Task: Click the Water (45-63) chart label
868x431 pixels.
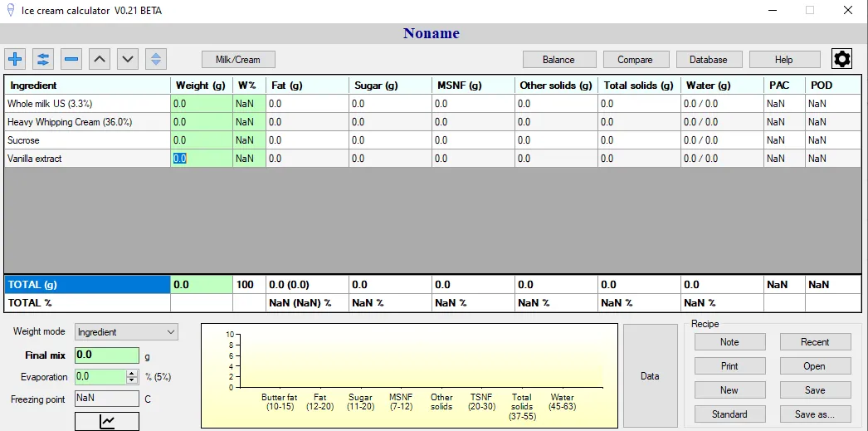Action: tap(563, 402)
